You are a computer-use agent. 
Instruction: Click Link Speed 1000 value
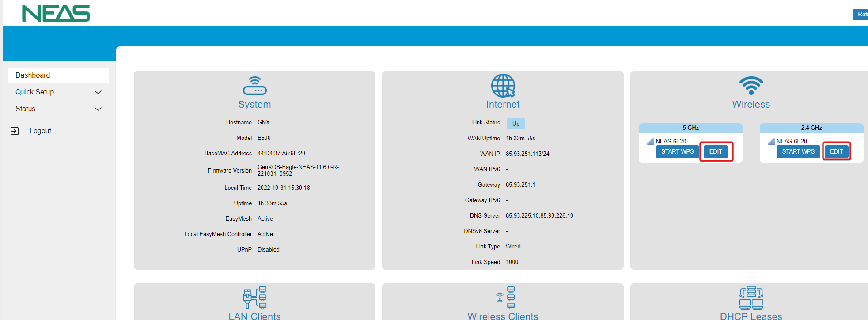coord(512,262)
